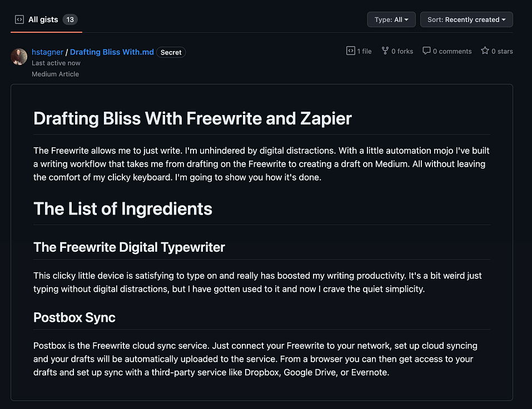The width and height of the screenshot is (532, 409).
Task: Click the Medium Article description text
Action: (x=55, y=74)
